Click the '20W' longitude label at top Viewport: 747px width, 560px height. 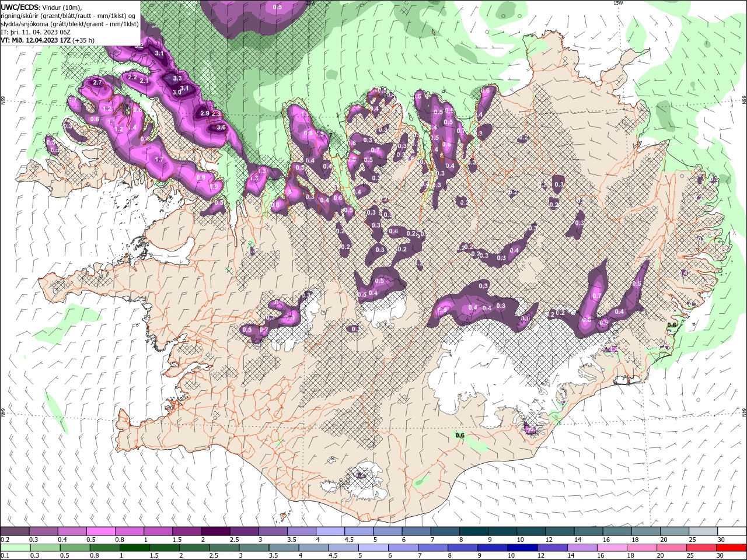point(310,3)
